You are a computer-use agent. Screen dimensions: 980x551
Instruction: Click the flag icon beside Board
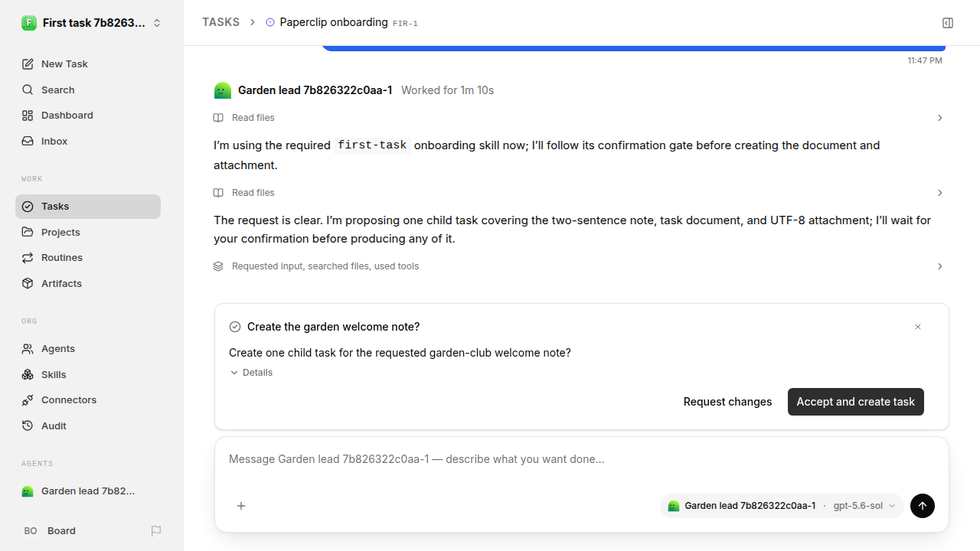click(x=156, y=531)
